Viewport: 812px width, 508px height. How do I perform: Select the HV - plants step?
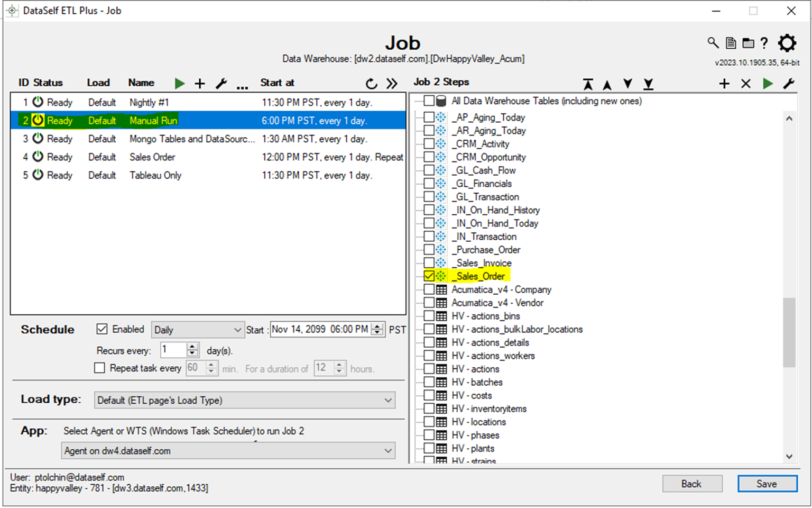click(473, 448)
